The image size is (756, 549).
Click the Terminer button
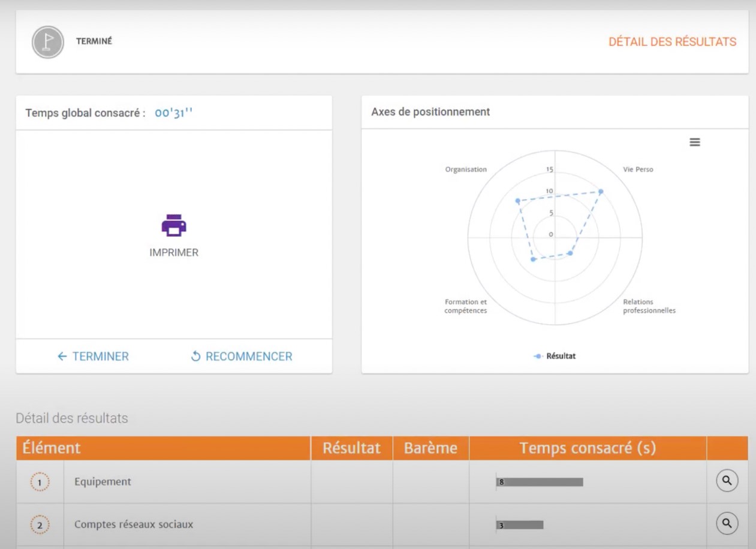tap(93, 355)
